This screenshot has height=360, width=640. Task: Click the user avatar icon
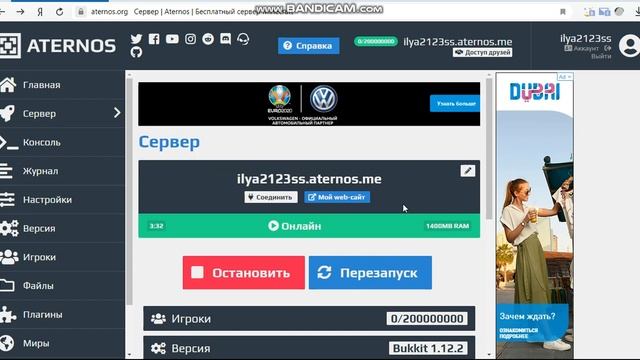(x=629, y=45)
